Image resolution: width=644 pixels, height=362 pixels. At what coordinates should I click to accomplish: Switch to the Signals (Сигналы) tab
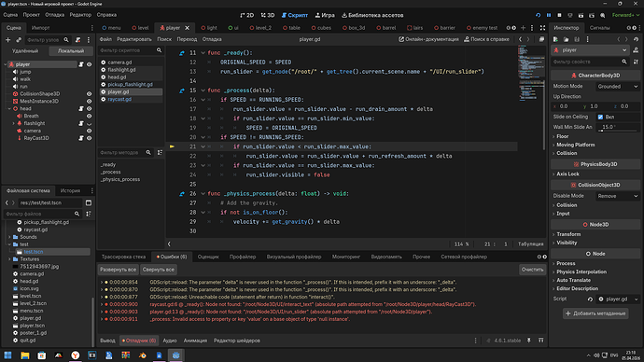[x=599, y=28]
